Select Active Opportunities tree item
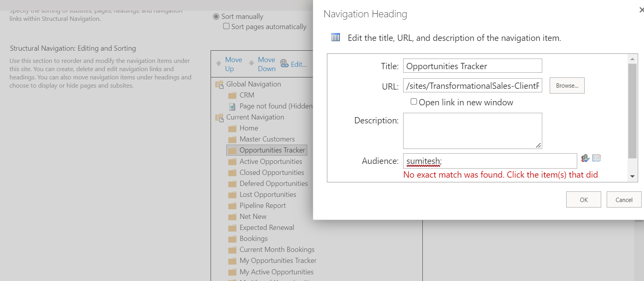644x281 pixels. click(x=271, y=162)
